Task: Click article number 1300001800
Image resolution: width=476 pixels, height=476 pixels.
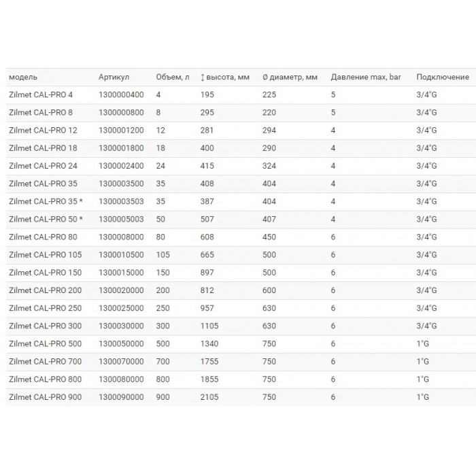Action: coord(121,148)
